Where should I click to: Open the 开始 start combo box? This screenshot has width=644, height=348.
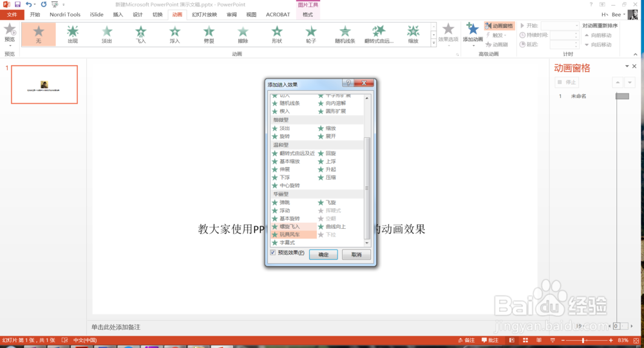pyautogui.click(x=560, y=26)
